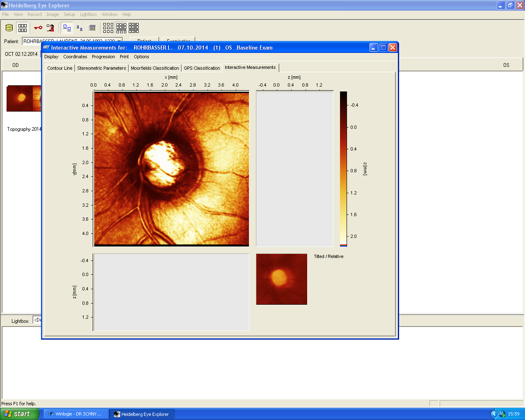The height and width of the screenshot is (420, 525).
Task: Close the Interactive Measurements dialog
Action: click(x=393, y=48)
